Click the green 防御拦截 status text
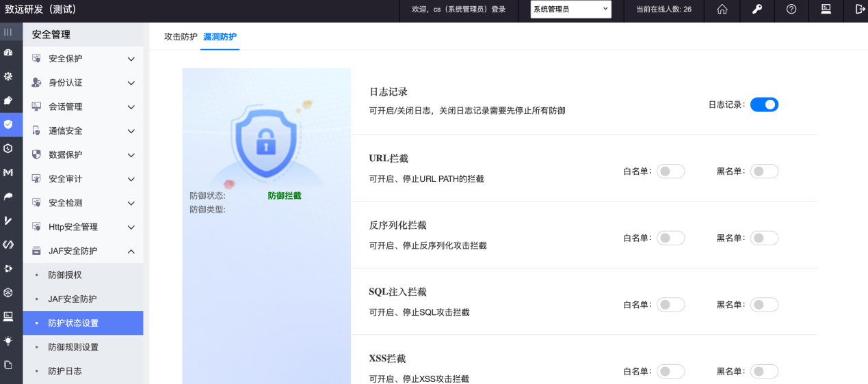Screen dimensions: 868x384 pos(285,195)
